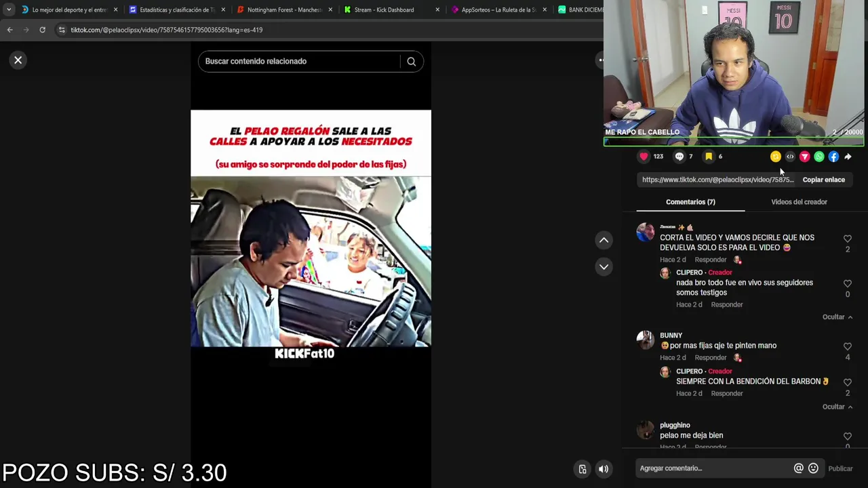This screenshot has height=488, width=868.
Task: Open comments via the speech bubble icon
Action: [x=679, y=157]
